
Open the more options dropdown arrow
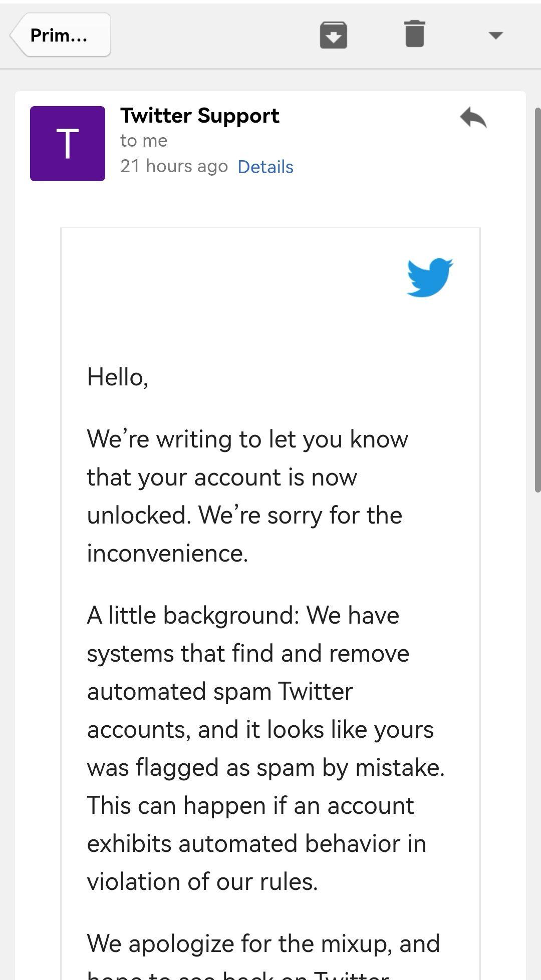pos(495,35)
